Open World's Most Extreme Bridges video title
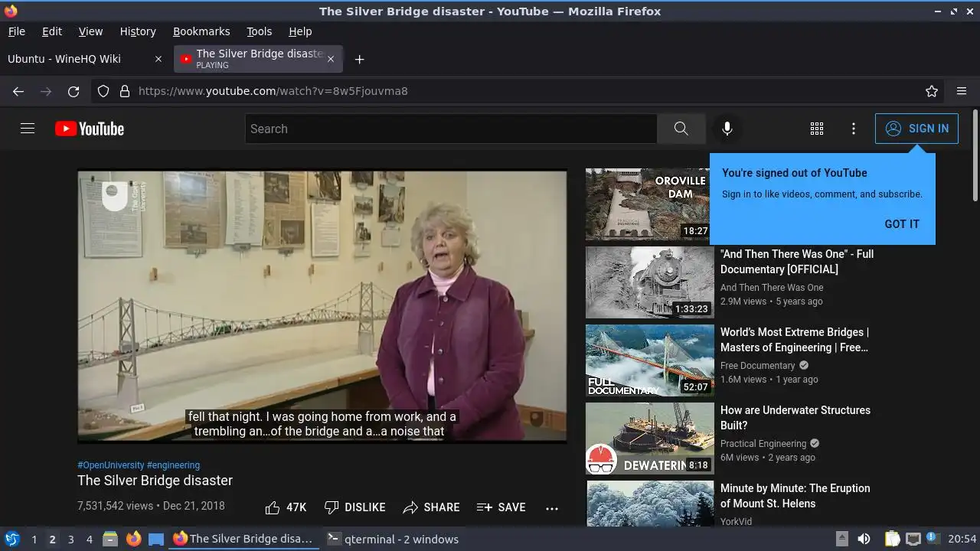980x551 pixels. pos(795,340)
